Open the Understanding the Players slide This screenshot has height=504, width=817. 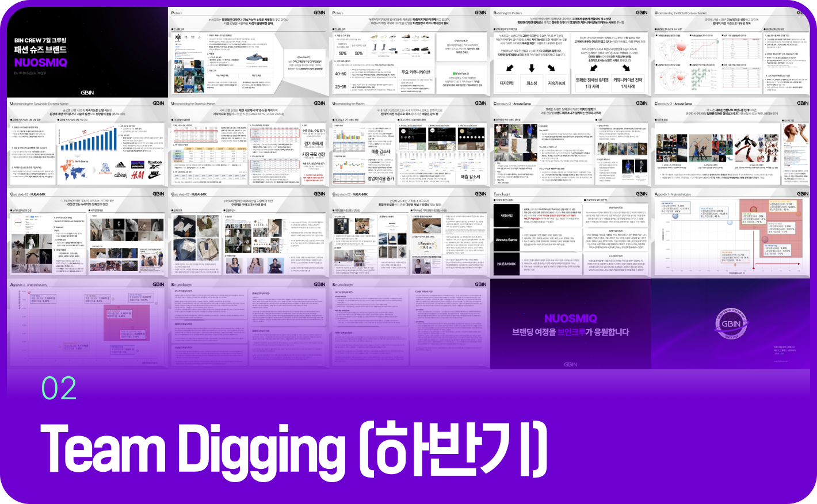coord(410,143)
